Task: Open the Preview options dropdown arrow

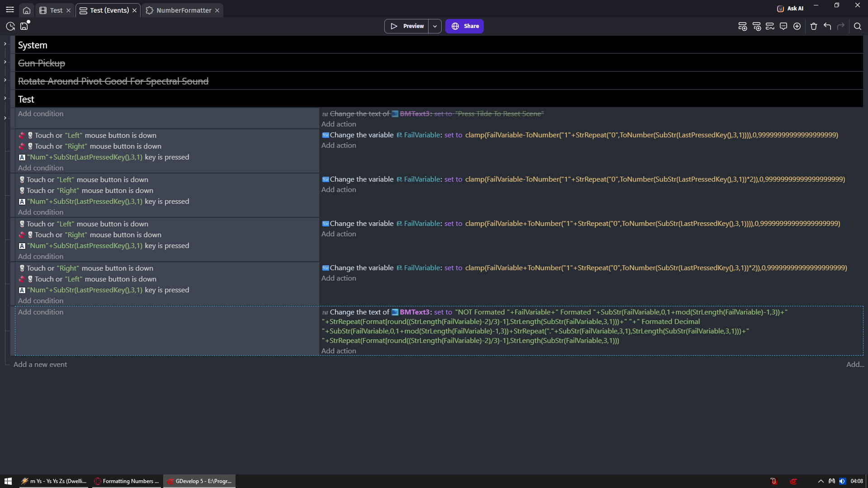Action: 435,26
